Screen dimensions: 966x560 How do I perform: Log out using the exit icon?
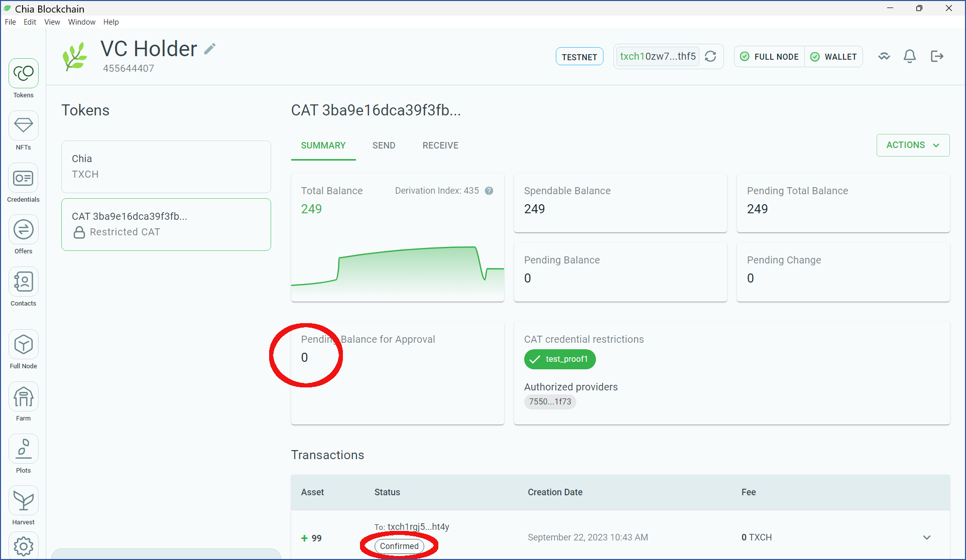(937, 56)
